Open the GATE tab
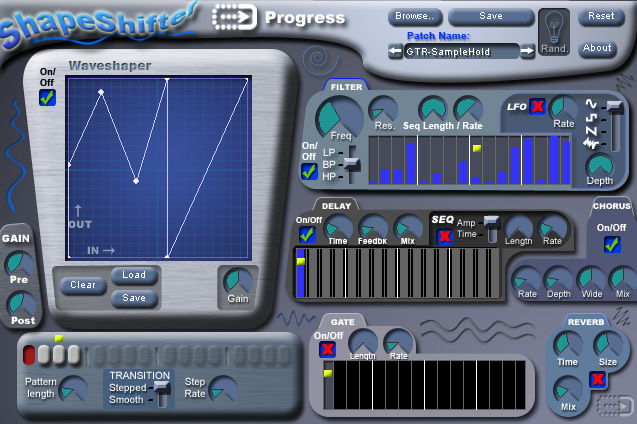Image resolution: width=637 pixels, height=424 pixels. click(342, 322)
